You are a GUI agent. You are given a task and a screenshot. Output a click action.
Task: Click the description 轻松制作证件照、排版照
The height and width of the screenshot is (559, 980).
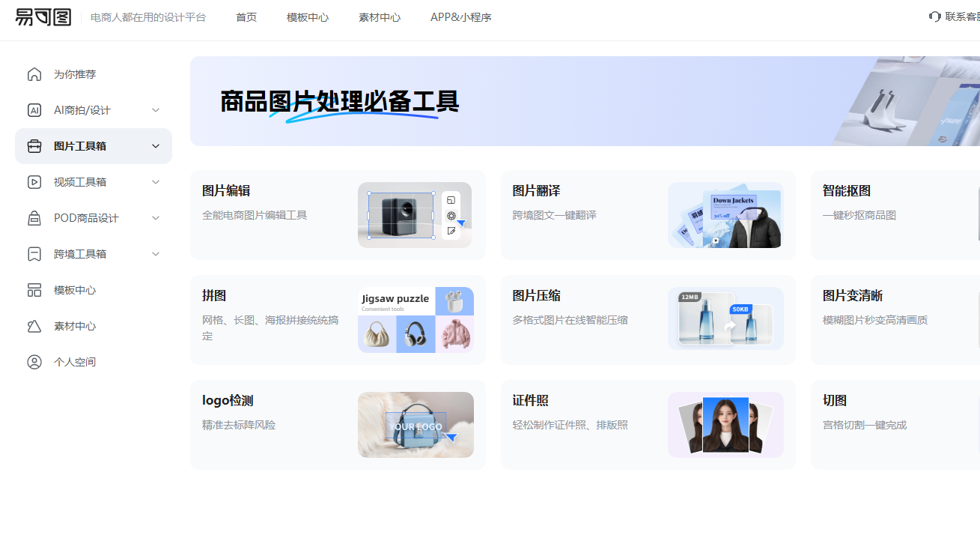[x=570, y=425]
